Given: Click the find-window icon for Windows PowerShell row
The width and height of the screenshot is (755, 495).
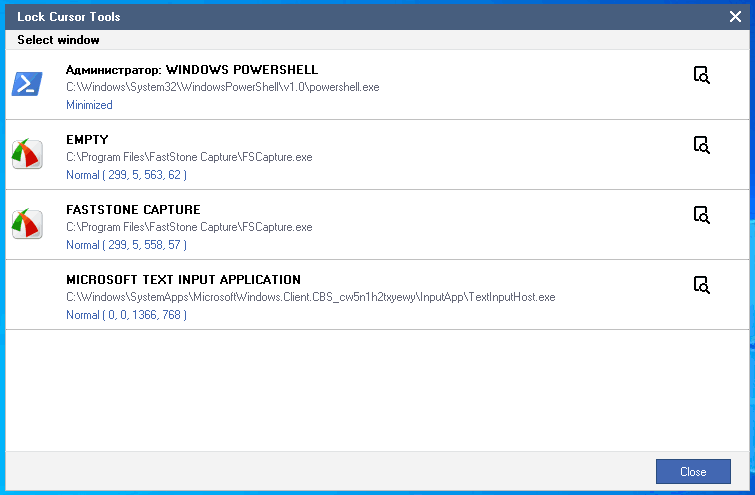Looking at the screenshot, I should (x=702, y=75).
